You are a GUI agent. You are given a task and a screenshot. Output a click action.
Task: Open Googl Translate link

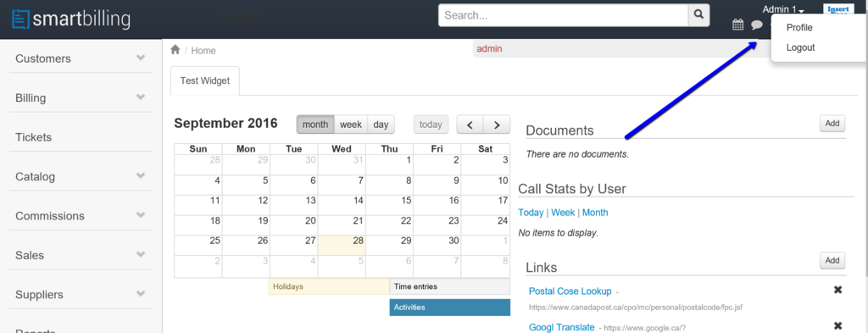pyautogui.click(x=562, y=327)
